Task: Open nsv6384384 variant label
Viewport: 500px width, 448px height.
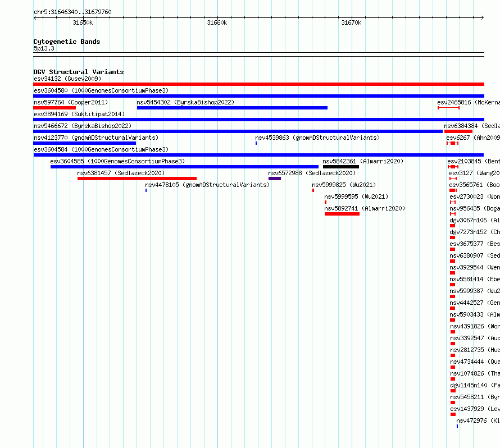Action: (x=472, y=126)
